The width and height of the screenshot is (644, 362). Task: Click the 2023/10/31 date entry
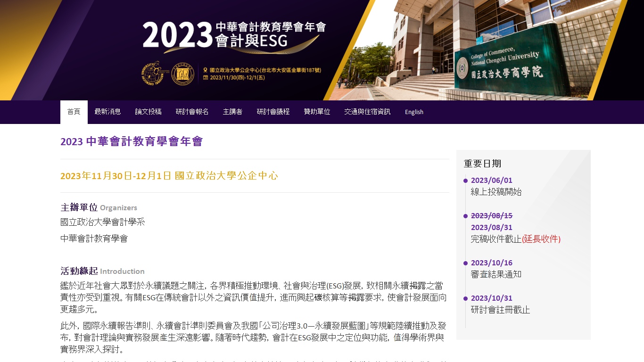[x=492, y=298]
